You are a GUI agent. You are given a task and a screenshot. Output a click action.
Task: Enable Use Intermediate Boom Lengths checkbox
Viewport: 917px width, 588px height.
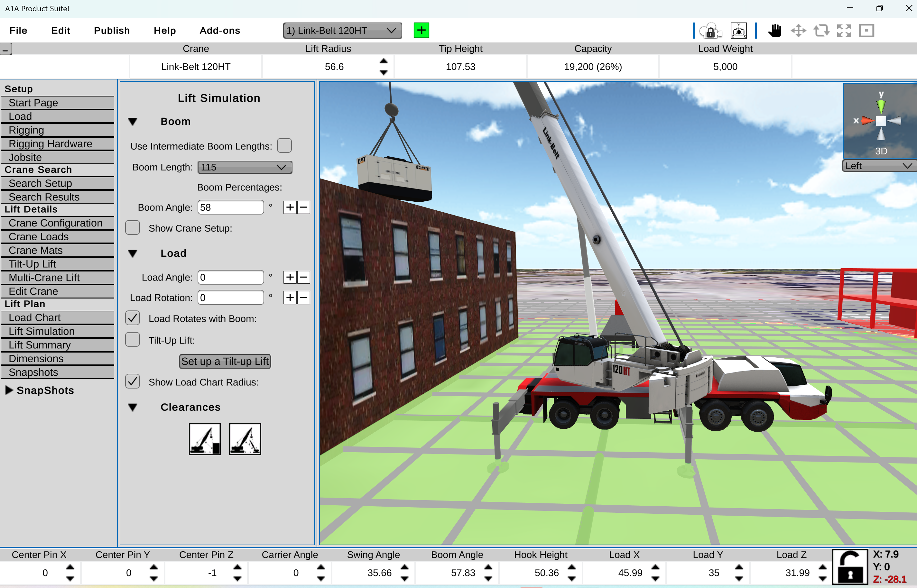pos(284,145)
